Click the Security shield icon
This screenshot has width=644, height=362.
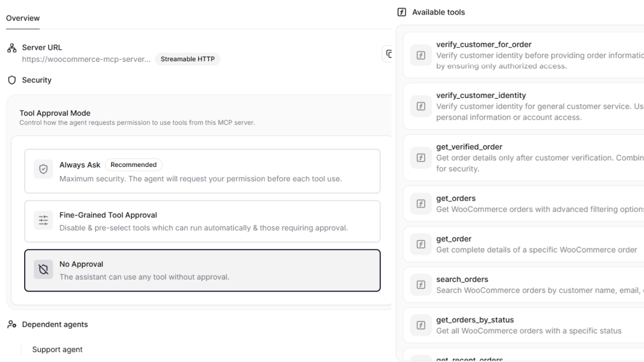point(12,80)
